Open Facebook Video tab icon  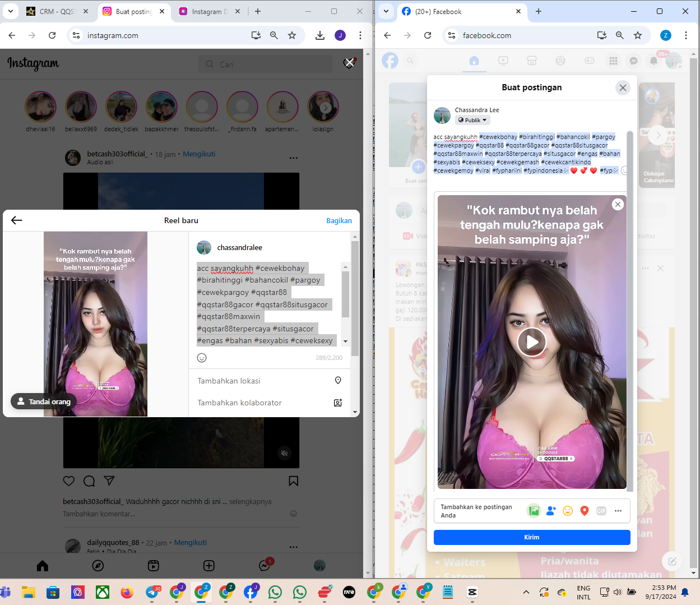tap(503, 61)
